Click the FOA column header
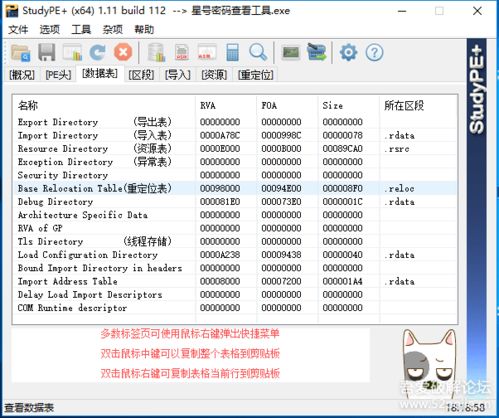This screenshot has height=418, width=499. (x=287, y=106)
